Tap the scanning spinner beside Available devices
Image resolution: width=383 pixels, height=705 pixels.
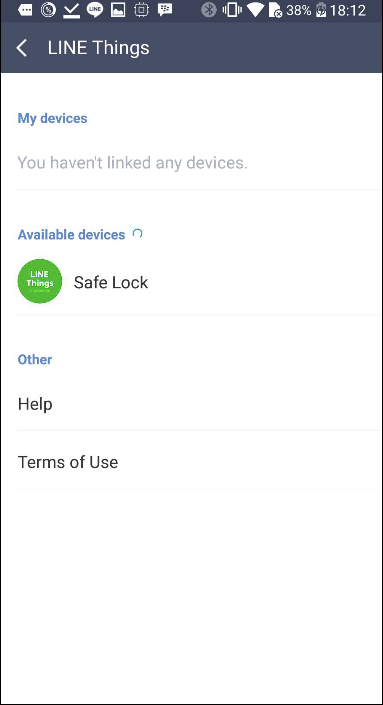(x=138, y=233)
